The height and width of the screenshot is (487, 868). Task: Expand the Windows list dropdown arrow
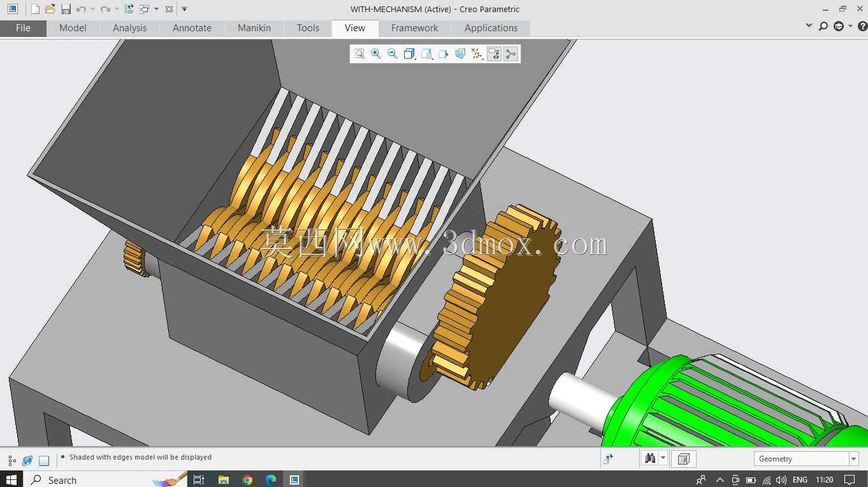click(156, 9)
